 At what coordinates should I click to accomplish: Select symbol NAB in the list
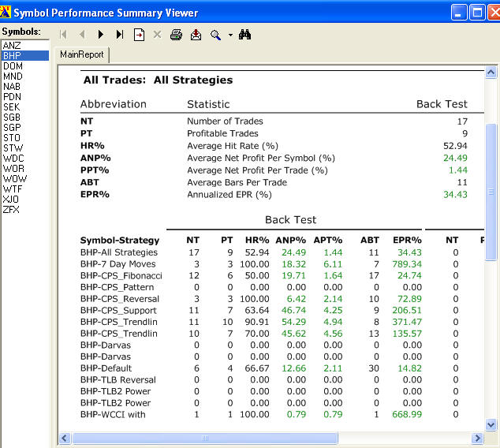click(25, 87)
